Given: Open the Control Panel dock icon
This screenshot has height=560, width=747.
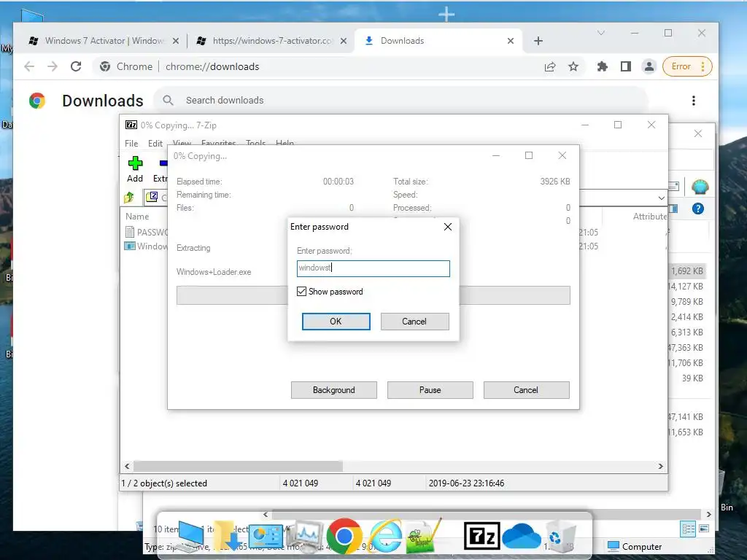Looking at the screenshot, I should (x=266, y=537).
